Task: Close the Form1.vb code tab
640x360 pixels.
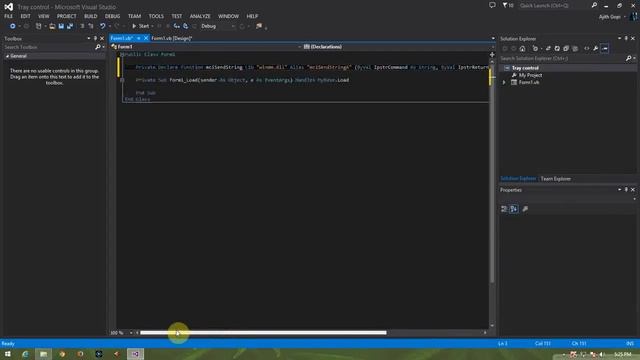Action: pos(146,38)
